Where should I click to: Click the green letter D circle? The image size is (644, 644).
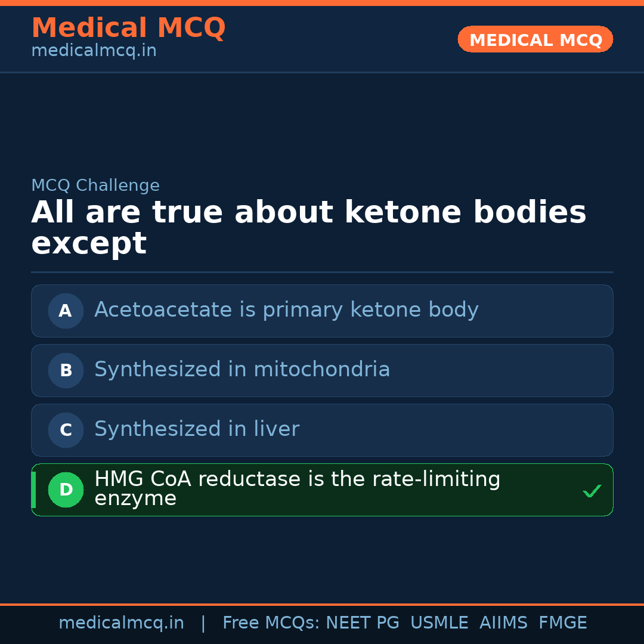66,490
